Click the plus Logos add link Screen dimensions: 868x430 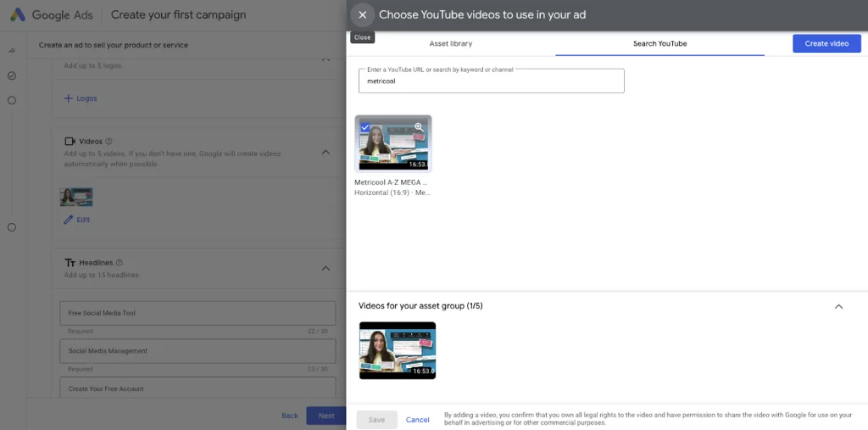tap(81, 98)
